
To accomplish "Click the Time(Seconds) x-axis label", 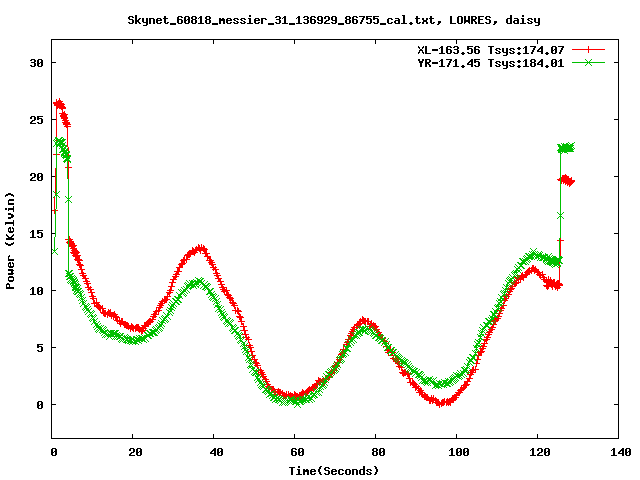I will 334,471.
